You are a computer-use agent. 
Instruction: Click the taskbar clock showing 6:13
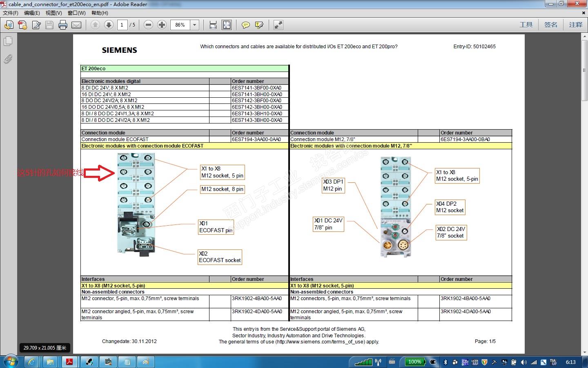click(x=570, y=362)
